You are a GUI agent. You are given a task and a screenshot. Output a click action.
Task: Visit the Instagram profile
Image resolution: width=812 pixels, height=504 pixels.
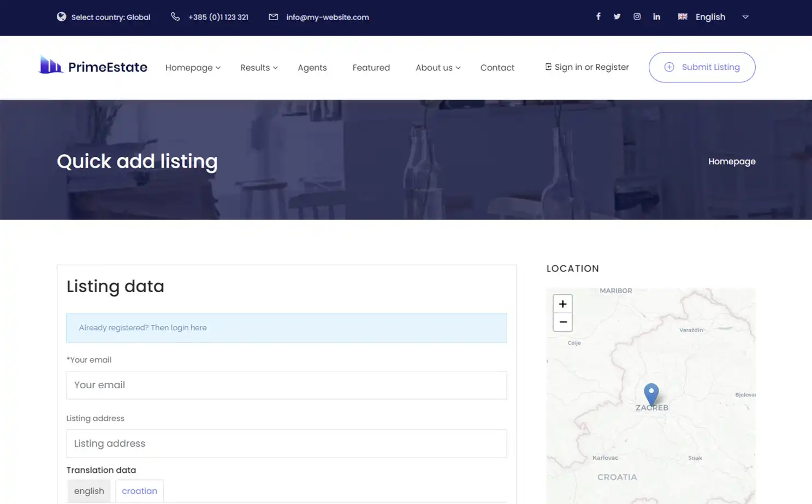(637, 16)
